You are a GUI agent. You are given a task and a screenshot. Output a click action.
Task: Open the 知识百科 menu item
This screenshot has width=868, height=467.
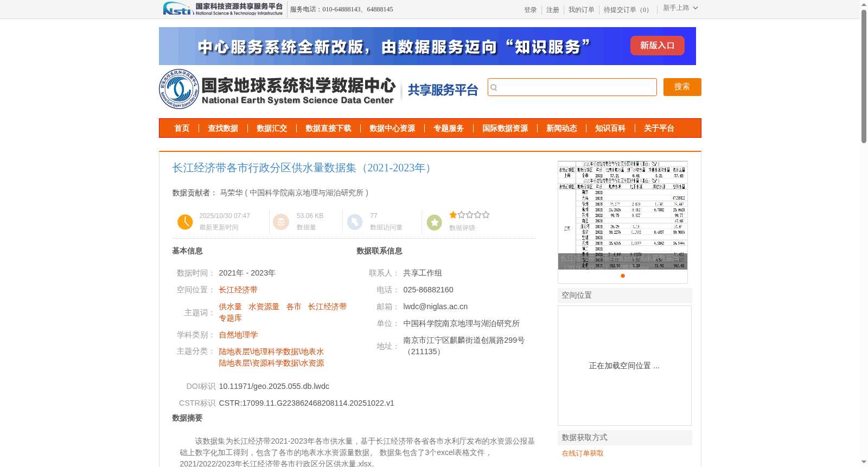(610, 129)
